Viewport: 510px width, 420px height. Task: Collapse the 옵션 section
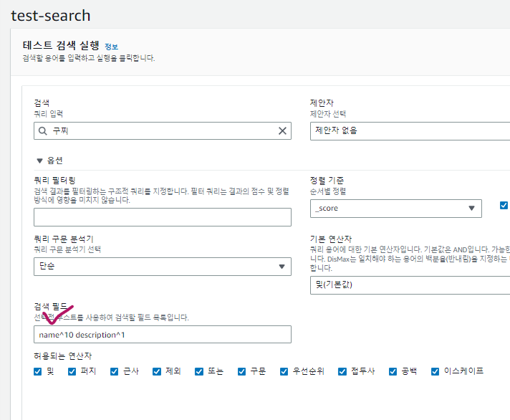[39, 161]
